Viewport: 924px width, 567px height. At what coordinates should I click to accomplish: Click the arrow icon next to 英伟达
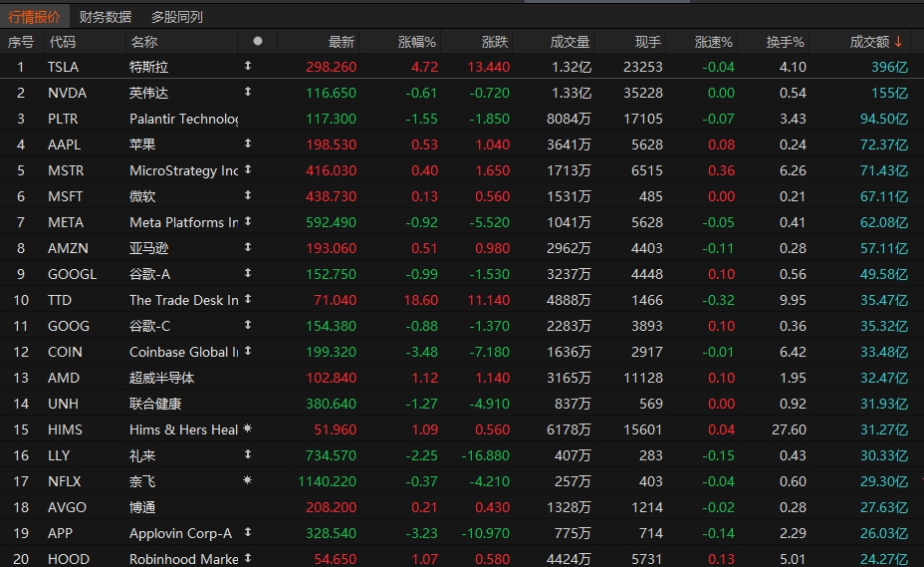click(x=248, y=92)
